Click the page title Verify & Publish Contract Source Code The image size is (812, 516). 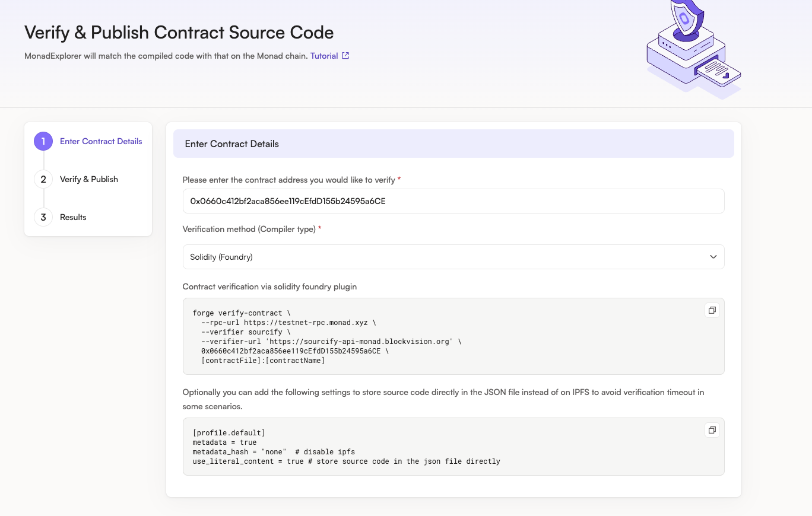(x=179, y=32)
